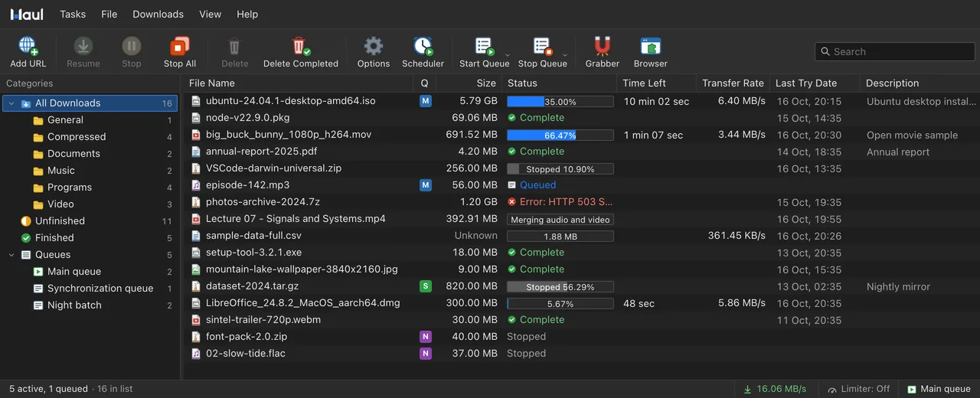Viewport: 980px width, 398px height.
Task: Open the Browser integration icon
Action: (651, 47)
